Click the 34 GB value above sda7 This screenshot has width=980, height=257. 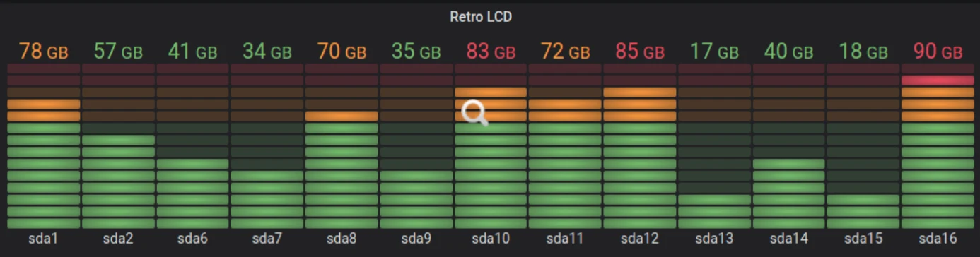tap(267, 52)
